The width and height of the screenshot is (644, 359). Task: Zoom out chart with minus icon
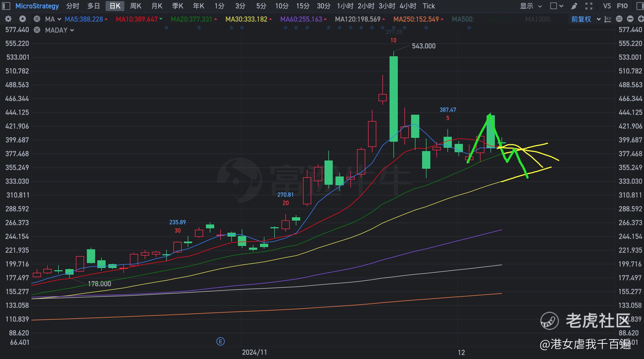(630, 19)
